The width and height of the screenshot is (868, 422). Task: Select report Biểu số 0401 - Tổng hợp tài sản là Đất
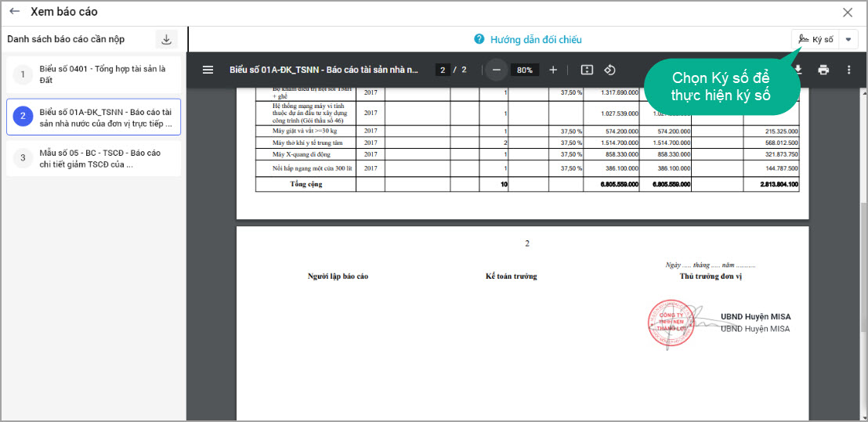point(93,74)
